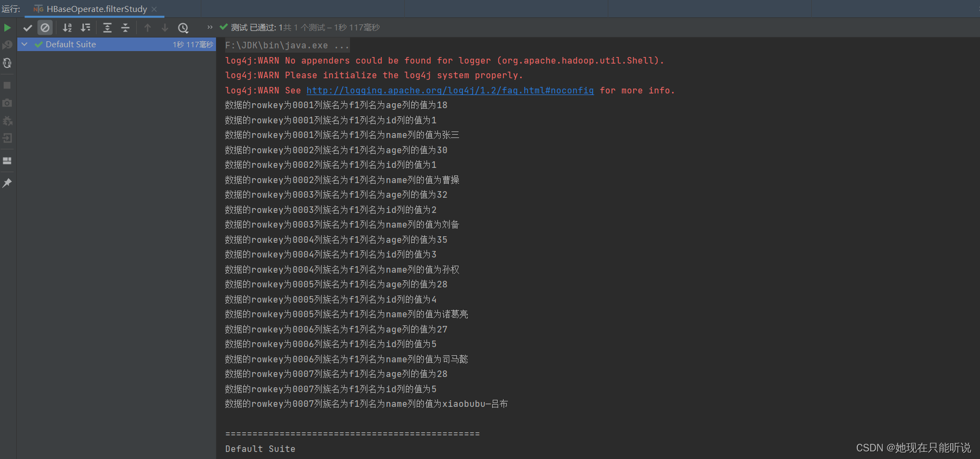Sort tests by duration
This screenshot has height=459, width=980.
[86, 28]
